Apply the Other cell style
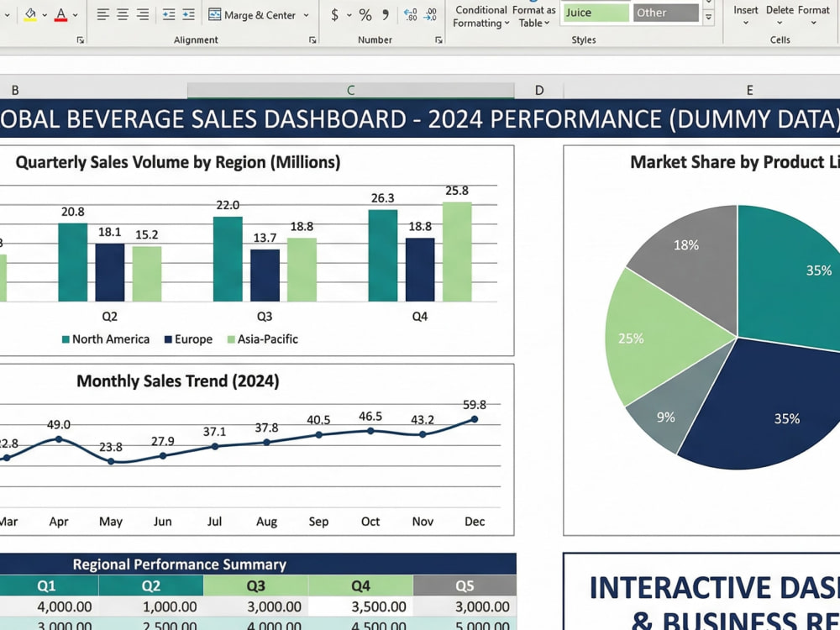Screen dimensions: 840x630 (666, 13)
